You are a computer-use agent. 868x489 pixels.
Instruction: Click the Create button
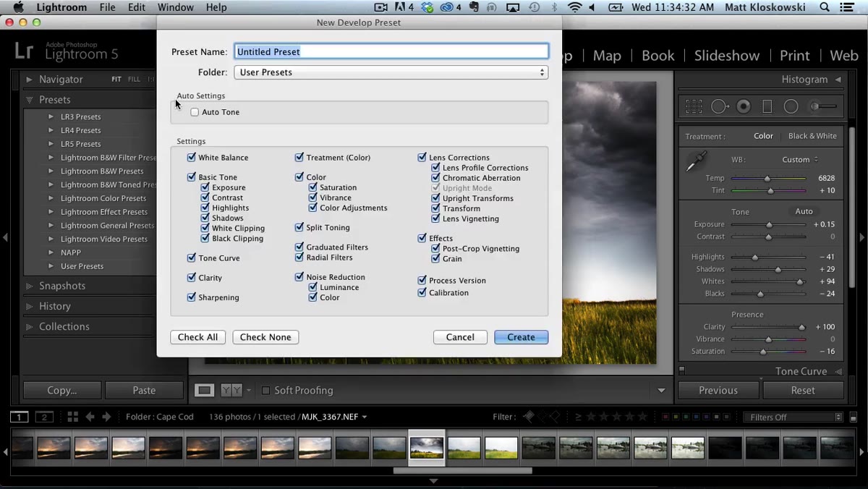[x=521, y=337]
